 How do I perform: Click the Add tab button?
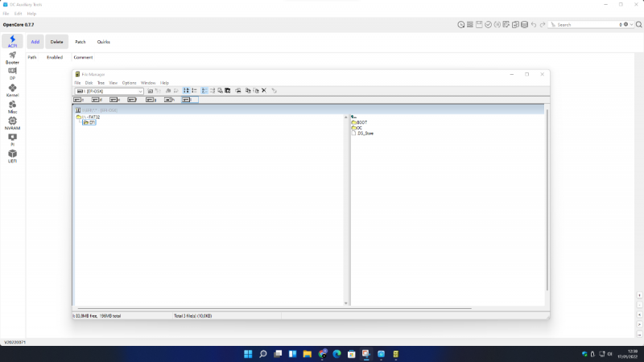point(35,42)
